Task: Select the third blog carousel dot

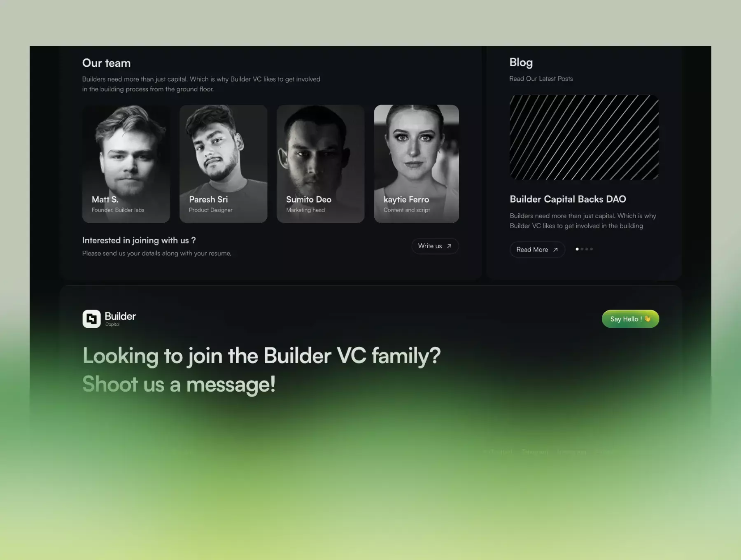Action: pyautogui.click(x=587, y=249)
